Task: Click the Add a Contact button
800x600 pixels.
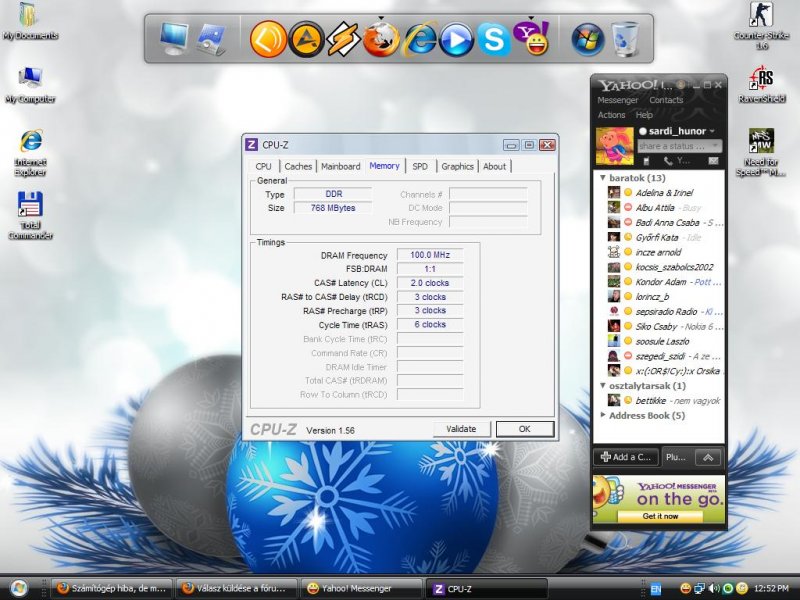Action: [626, 457]
